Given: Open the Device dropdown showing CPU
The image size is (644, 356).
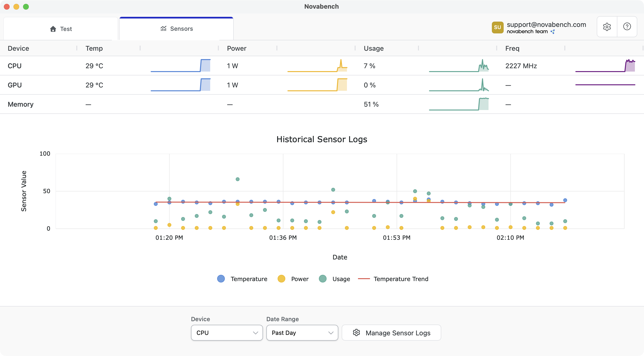Looking at the screenshot, I should 227,333.
